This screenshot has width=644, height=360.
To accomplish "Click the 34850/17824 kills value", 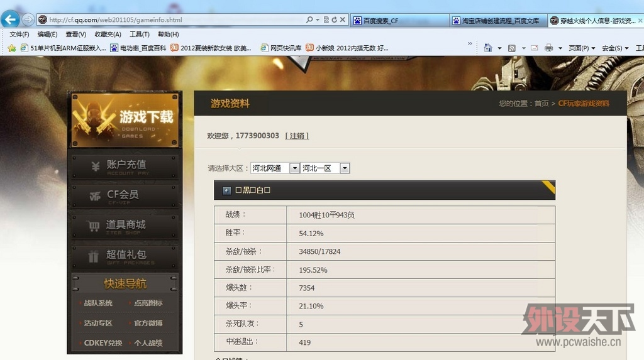I will tap(319, 252).
